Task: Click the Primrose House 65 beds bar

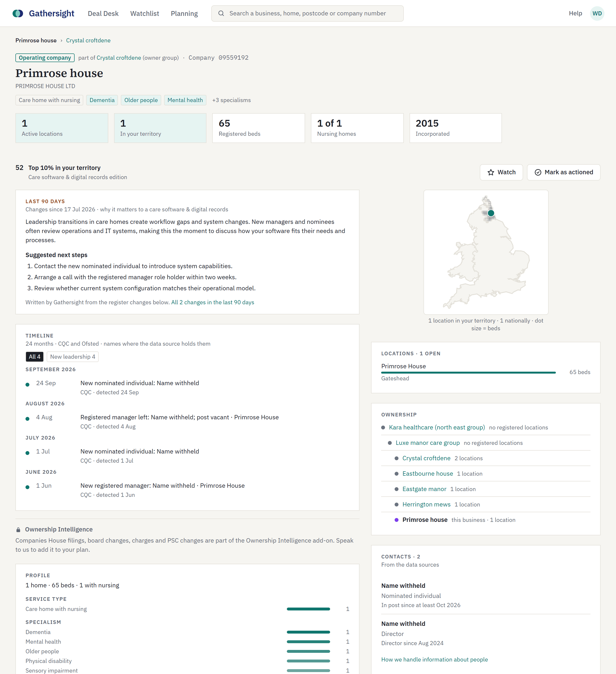Action: pyautogui.click(x=468, y=372)
